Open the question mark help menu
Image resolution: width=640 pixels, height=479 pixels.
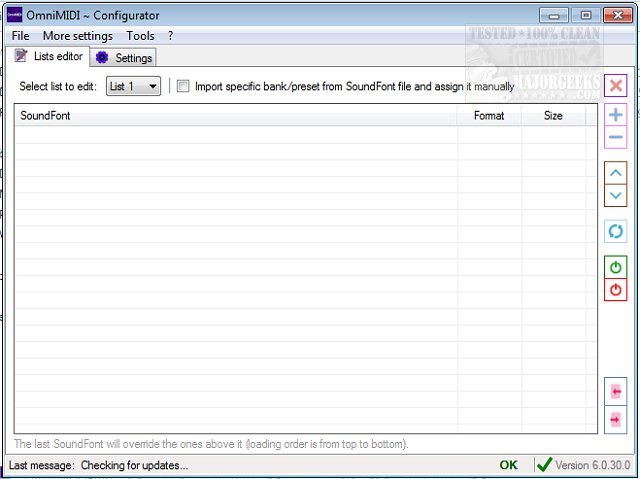[x=170, y=36]
